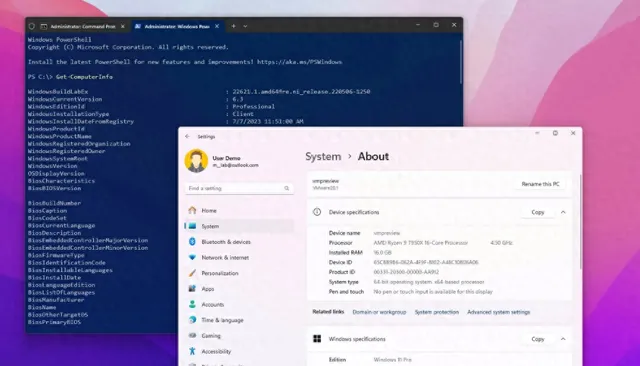Image resolution: width=640 pixels, height=366 pixels.
Task: Open the Advanced system settings link
Action: coord(498,312)
